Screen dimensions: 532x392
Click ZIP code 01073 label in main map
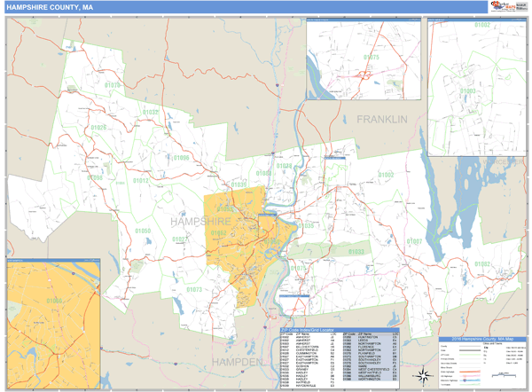point(194,290)
